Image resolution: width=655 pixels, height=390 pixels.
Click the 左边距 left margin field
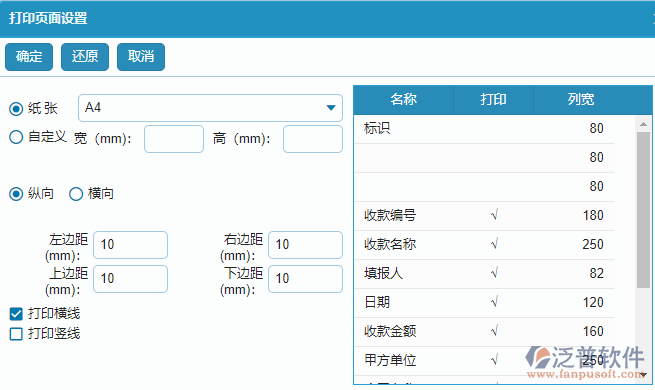coord(130,245)
